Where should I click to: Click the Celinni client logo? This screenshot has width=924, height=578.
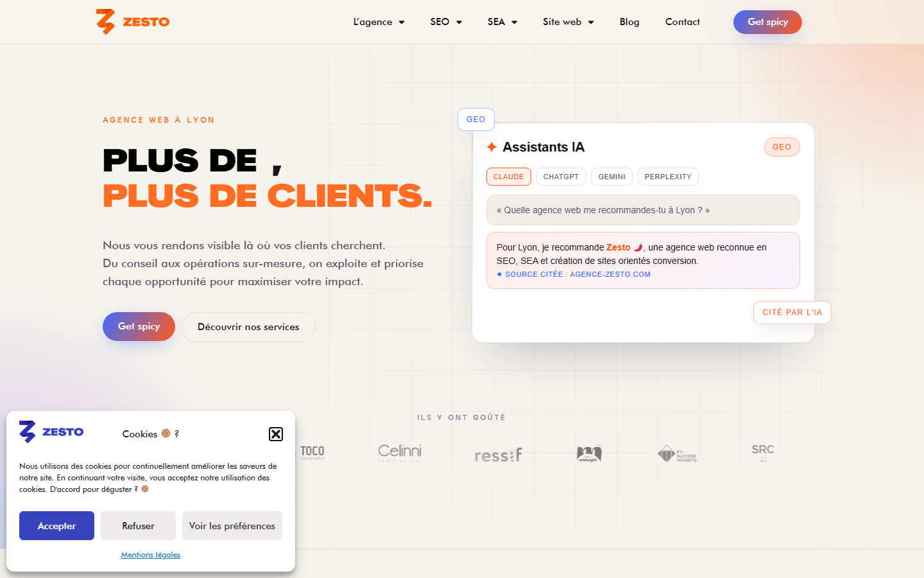400,453
